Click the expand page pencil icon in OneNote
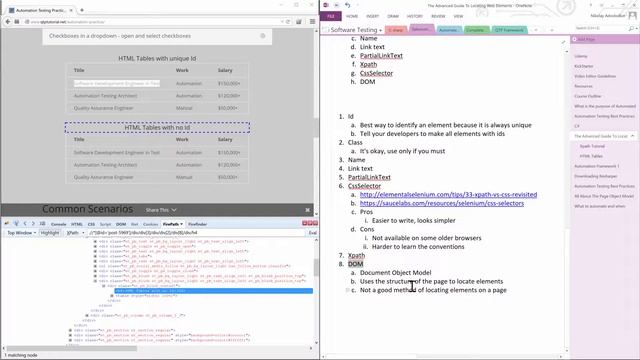 click(x=563, y=42)
